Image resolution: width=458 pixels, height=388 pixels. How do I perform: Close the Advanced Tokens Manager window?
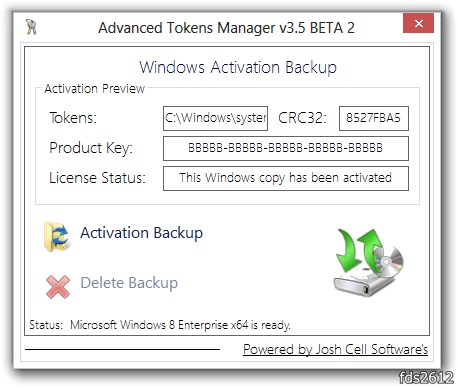(x=418, y=23)
